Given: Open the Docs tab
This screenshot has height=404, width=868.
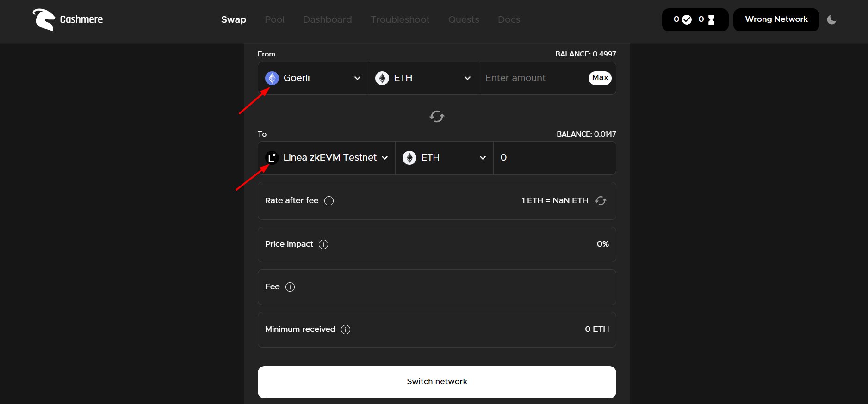Looking at the screenshot, I should tap(509, 19).
